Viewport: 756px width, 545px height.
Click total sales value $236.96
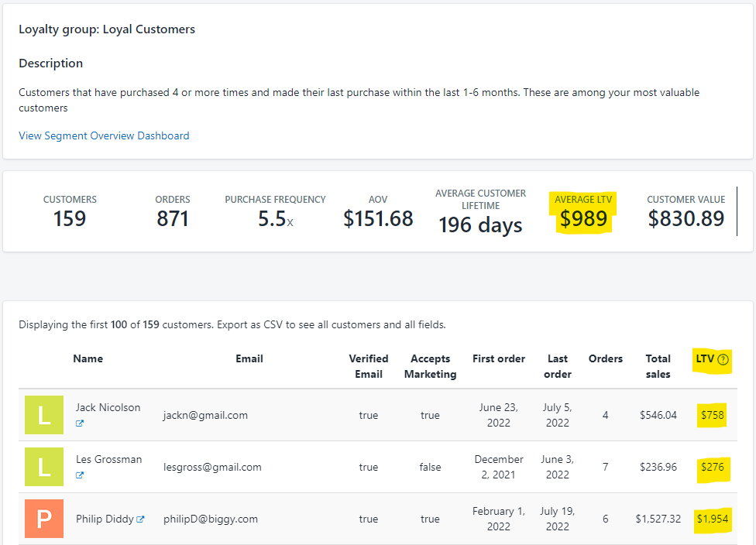click(x=658, y=467)
